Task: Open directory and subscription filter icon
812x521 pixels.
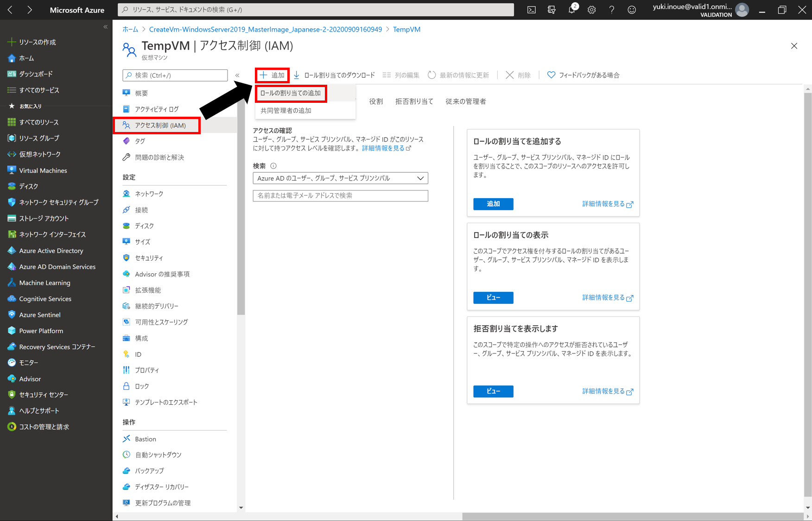Action: tap(552, 10)
